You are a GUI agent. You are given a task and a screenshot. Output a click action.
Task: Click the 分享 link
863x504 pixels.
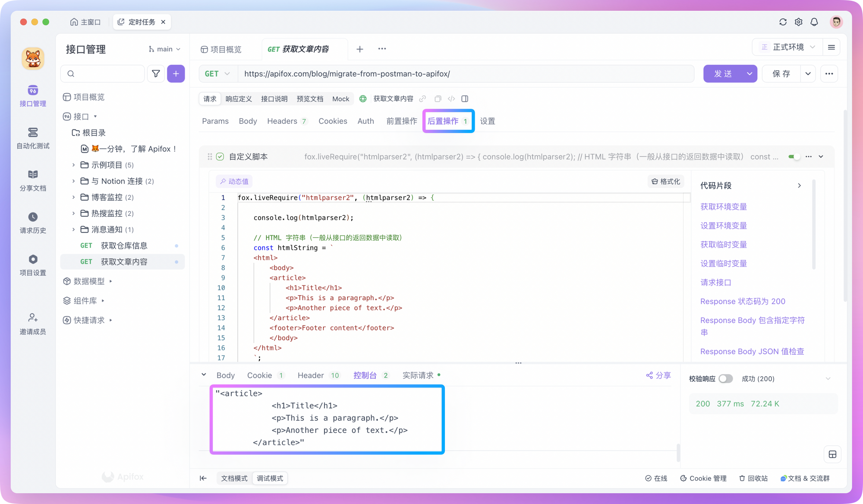[x=658, y=375]
